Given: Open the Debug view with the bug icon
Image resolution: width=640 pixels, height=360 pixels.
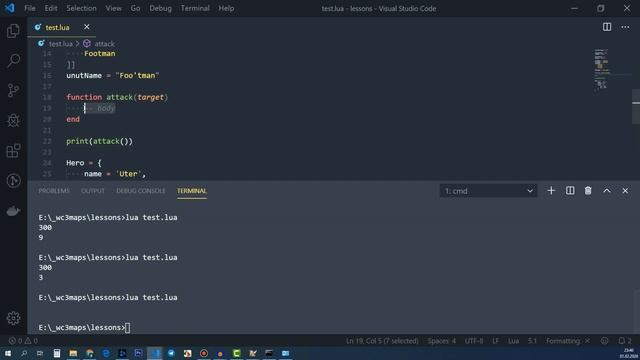Looking at the screenshot, I should 13,120.
